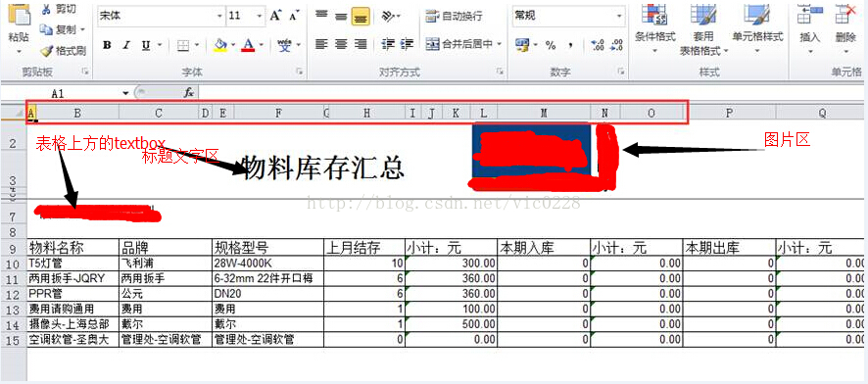Toggle center text horizontally
868x384 pixels.
tap(342, 44)
